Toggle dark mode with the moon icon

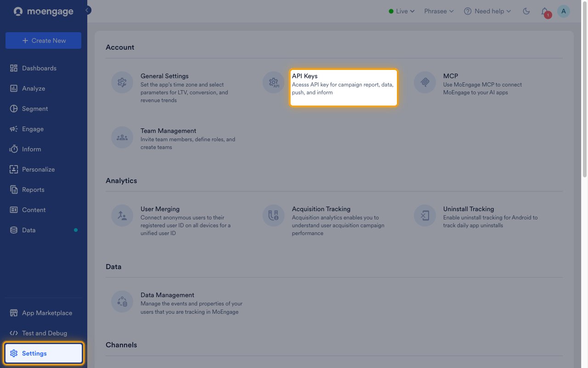(x=526, y=11)
